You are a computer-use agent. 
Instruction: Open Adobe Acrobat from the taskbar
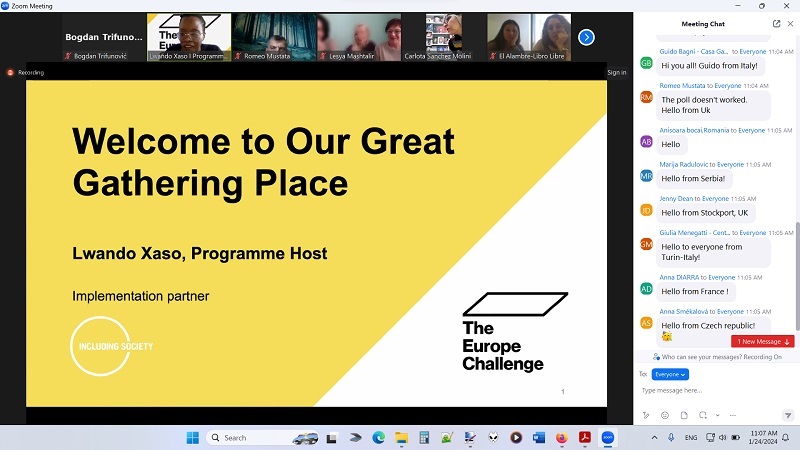(585, 438)
